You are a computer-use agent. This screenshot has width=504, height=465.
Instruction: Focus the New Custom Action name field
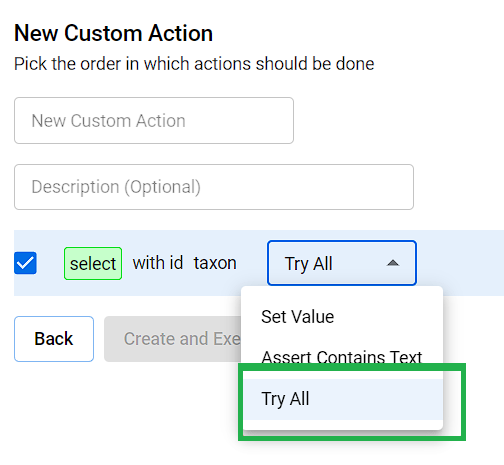tap(154, 121)
